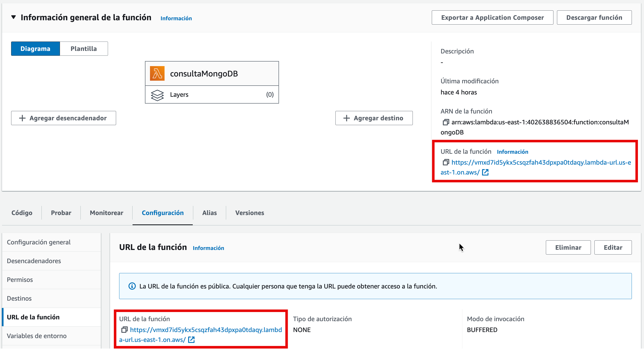The width and height of the screenshot is (644, 349).
Task: Switch to the Probar tab
Action: 61,213
